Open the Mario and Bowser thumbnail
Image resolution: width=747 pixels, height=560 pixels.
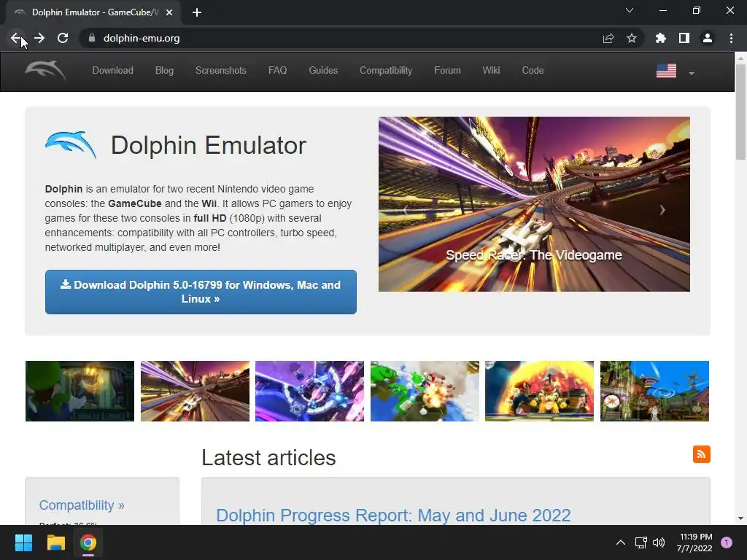pyautogui.click(x=539, y=391)
